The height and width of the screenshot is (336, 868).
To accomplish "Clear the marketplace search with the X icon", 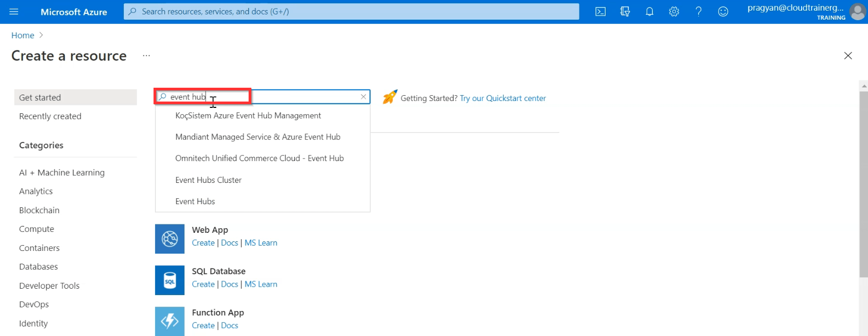I will coord(363,97).
